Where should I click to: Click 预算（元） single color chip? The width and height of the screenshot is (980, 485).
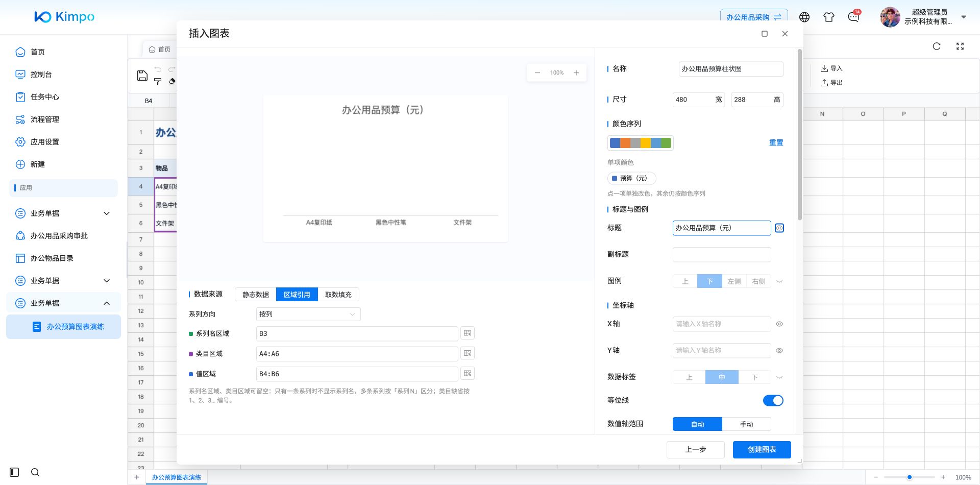(x=632, y=178)
